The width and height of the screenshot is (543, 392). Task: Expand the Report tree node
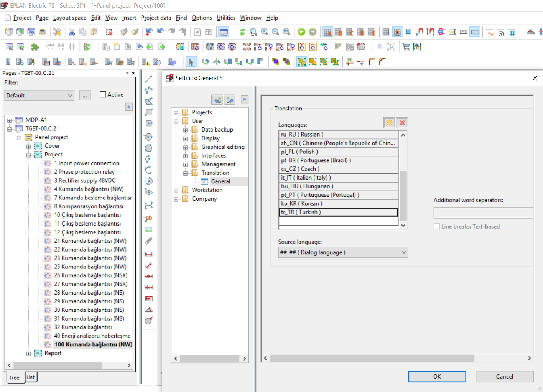tap(29, 354)
